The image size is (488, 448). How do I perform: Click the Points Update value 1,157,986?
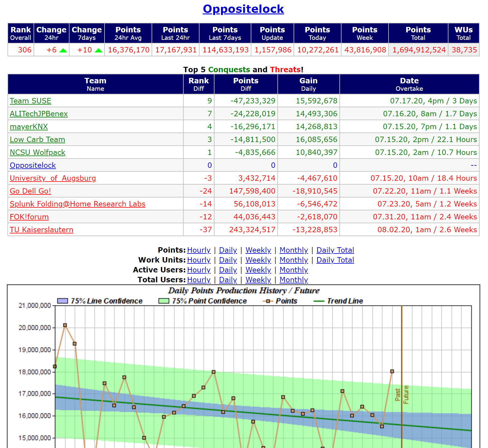(273, 50)
